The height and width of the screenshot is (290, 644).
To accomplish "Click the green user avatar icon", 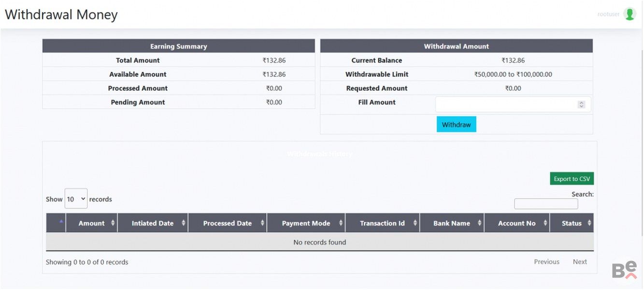I will coord(629,14).
